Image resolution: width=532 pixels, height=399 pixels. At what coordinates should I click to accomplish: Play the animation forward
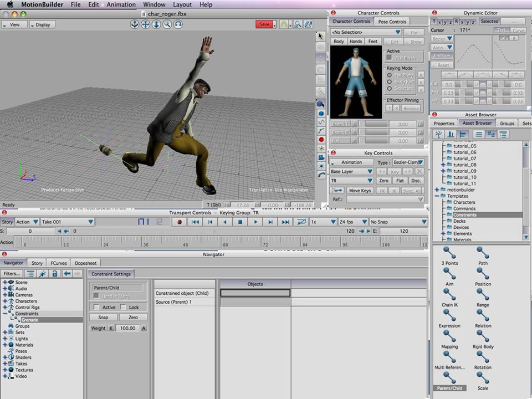[255, 222]
